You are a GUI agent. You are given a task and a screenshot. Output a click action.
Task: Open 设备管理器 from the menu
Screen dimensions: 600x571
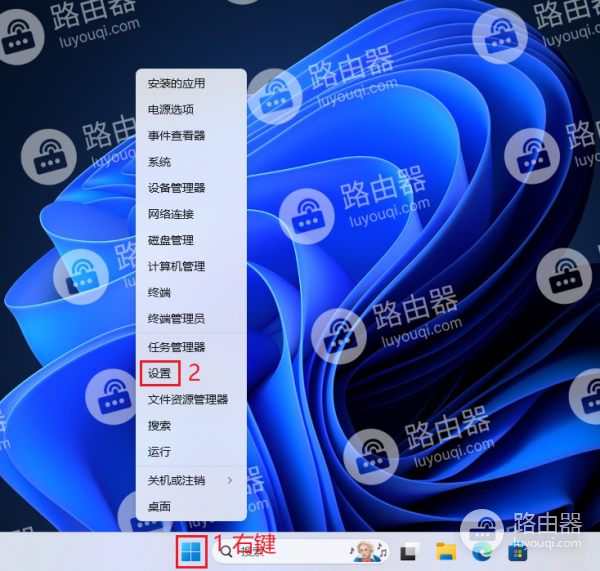pyautogui.click(x=191, y=188)
